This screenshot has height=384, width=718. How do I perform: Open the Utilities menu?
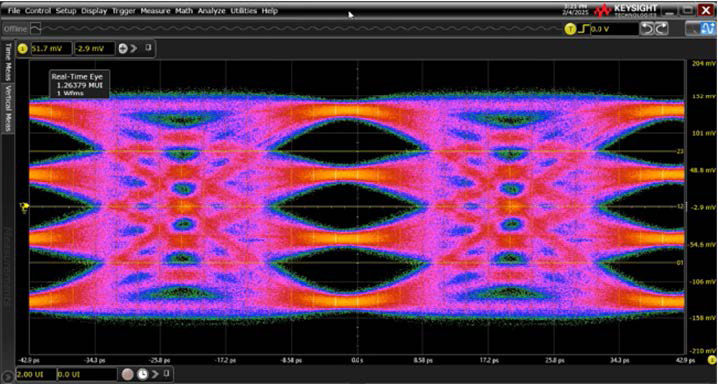[x=244, y=11]
